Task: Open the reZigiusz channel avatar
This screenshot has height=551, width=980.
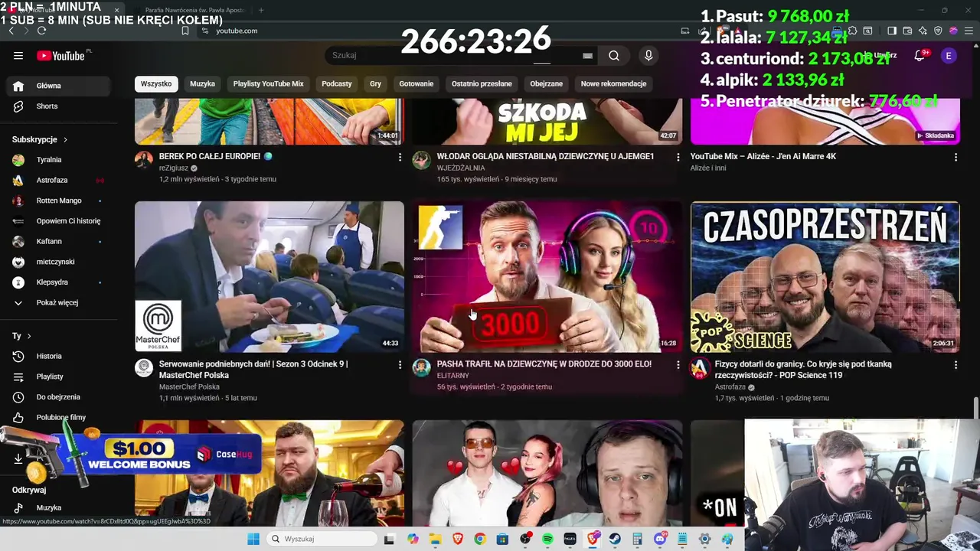Action: click(144, 160)
